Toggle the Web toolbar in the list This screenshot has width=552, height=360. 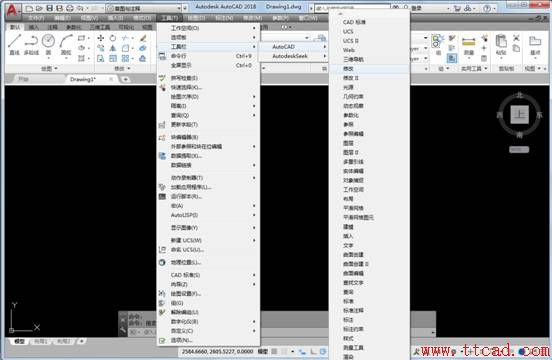369,50
